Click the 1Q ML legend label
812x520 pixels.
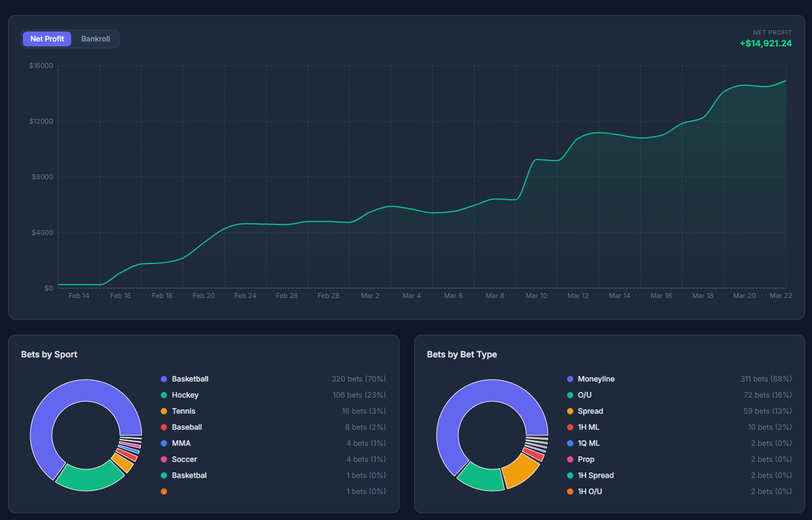588,443
